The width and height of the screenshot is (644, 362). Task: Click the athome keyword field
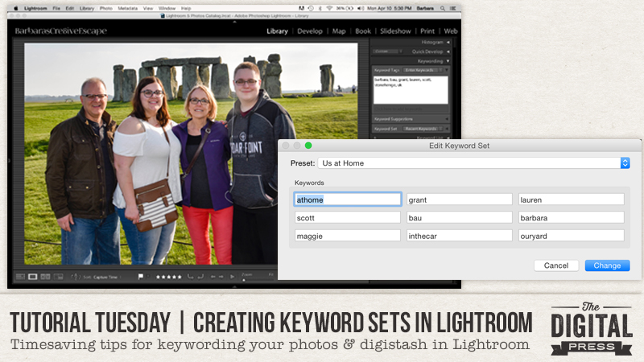(x=348, y=200)
